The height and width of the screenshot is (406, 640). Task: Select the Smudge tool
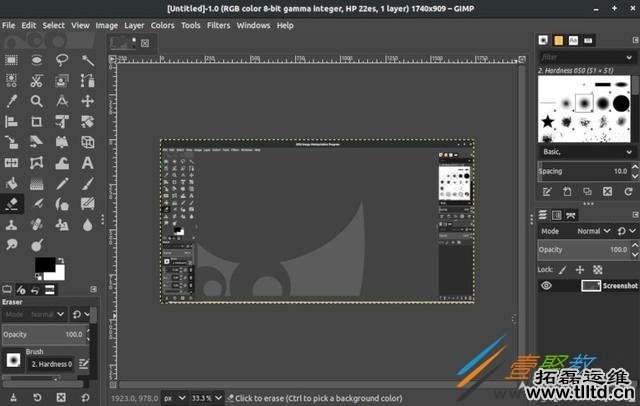pos(11,245)
